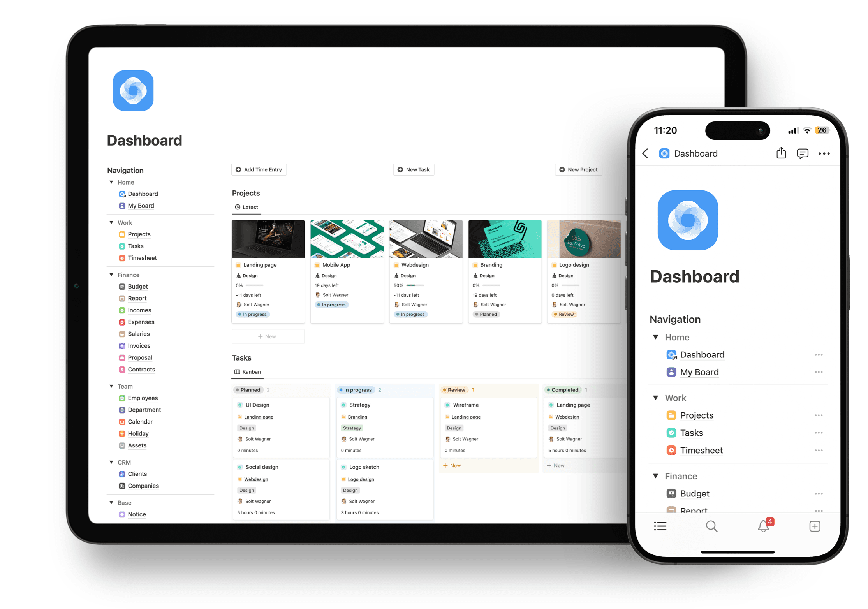Click the Timesheet icon in sidebar
The width and height of the screenshot is (868, 609).
[122, 257]
